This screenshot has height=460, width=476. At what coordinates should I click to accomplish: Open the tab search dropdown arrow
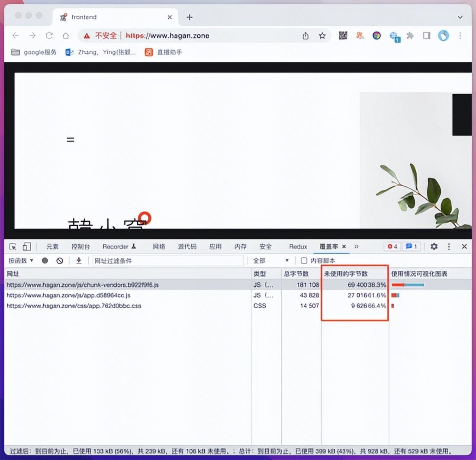tap(460, 17)
